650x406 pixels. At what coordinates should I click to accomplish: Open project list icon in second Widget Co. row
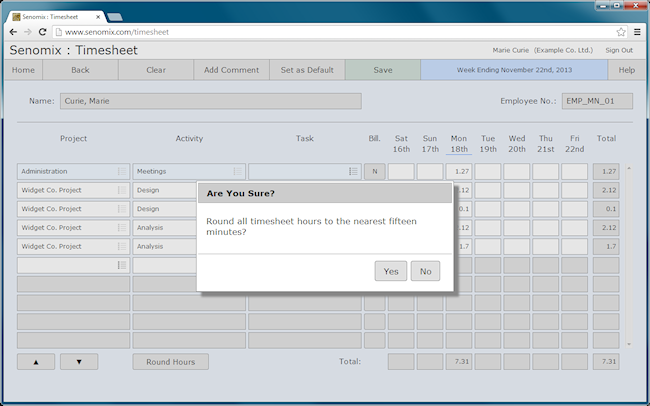point(122,209)
